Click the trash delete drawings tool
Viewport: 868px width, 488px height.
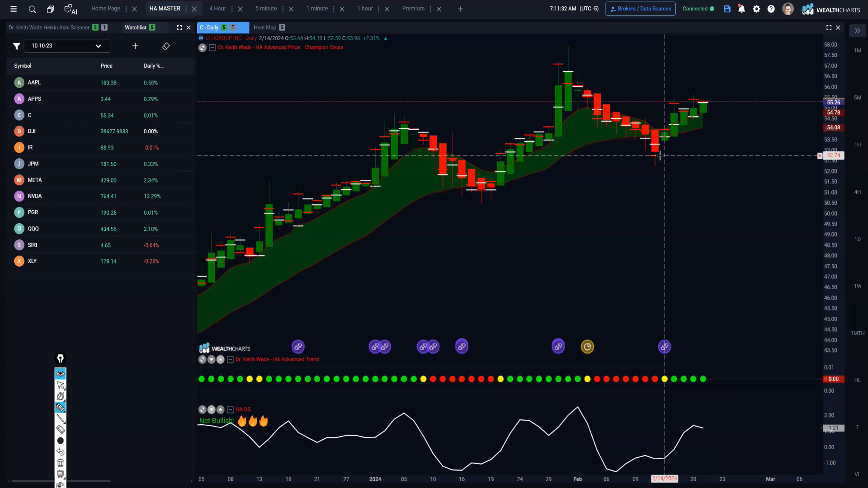(x=60, y=463)
